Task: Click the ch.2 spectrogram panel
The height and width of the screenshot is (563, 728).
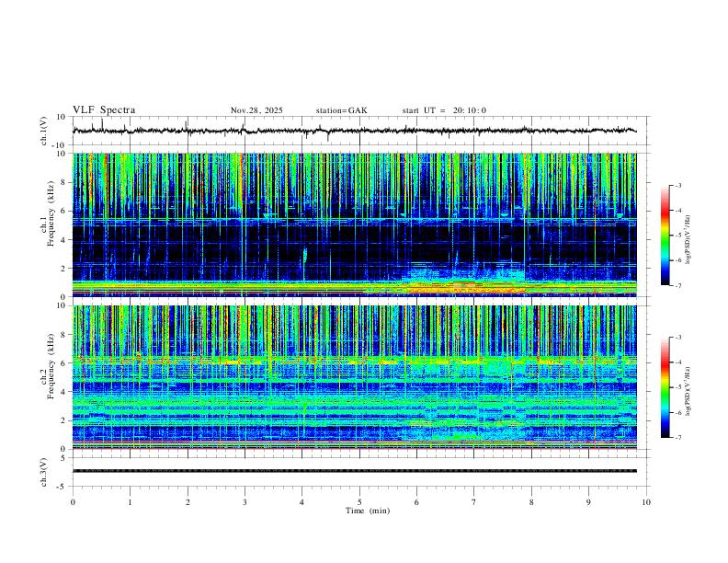Action: point(355,377)
